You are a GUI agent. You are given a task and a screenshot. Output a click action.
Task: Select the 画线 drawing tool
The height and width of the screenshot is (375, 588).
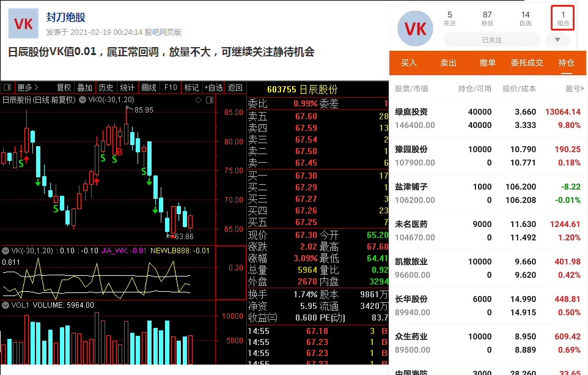pyautogui.click(x=149, y=87)
